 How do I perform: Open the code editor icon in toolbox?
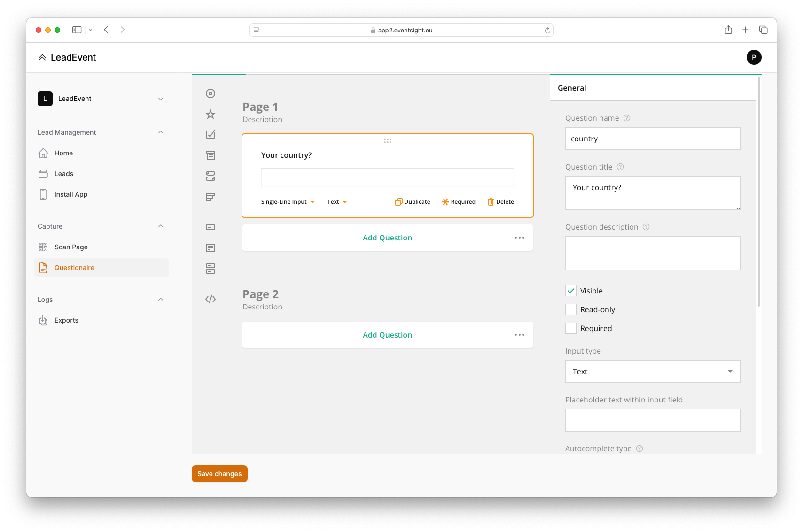[210, 299]
